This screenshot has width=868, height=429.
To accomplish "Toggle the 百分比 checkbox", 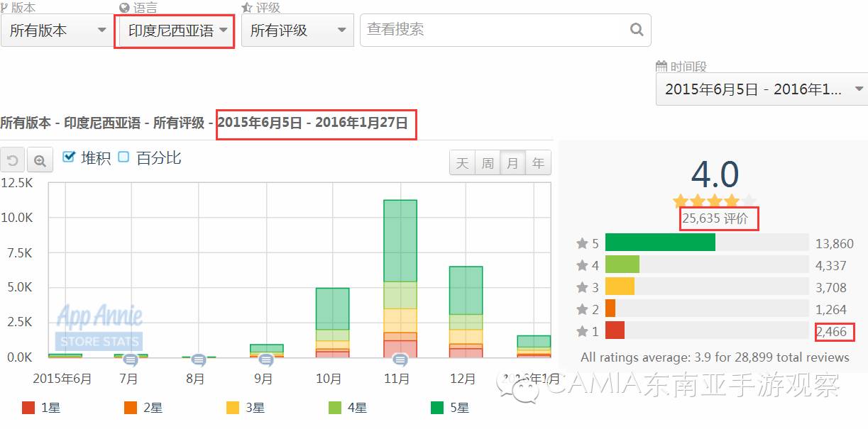I will pos(123,157).
